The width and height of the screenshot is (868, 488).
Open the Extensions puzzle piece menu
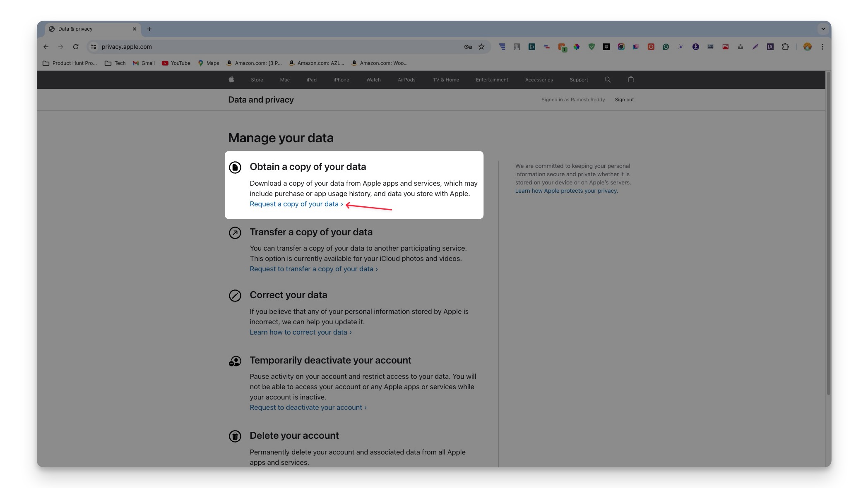[785, 47]
